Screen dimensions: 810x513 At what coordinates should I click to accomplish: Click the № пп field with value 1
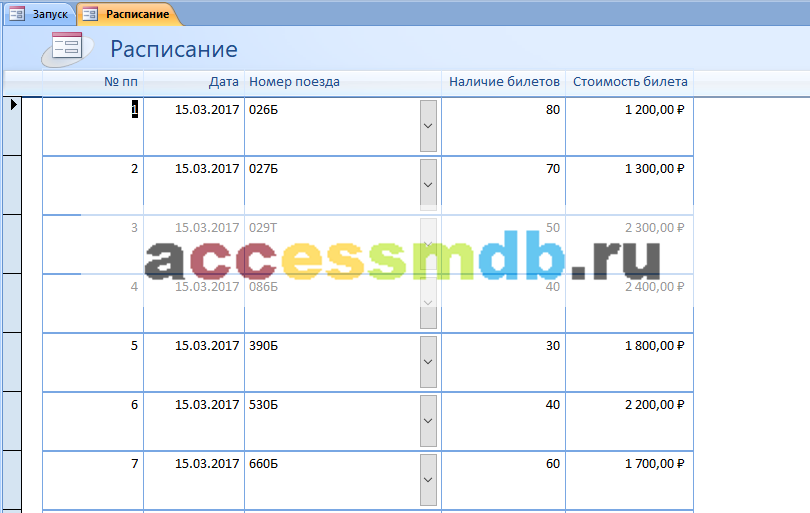click(x=93, y=126)
